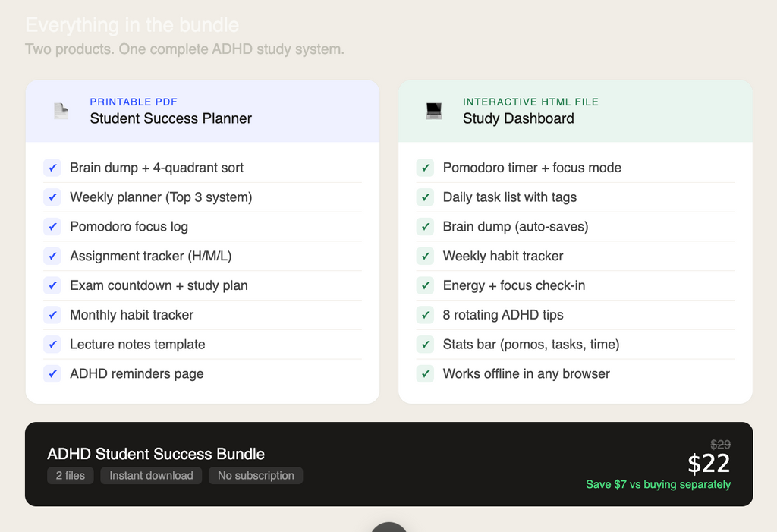This screenshot has width=777, height=532.
Task: Click green checkmark next to Daily task list with tags
Action: (425, 197)
